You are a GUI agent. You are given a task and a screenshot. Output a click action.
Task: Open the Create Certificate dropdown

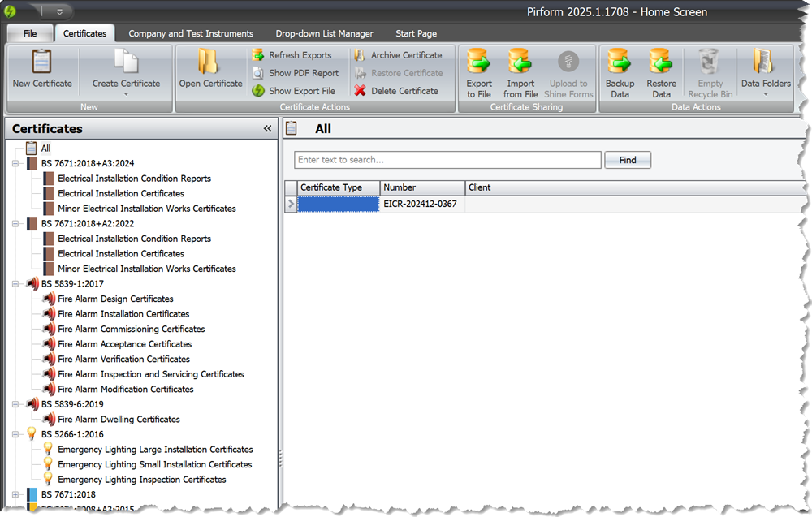coord(126,71)
